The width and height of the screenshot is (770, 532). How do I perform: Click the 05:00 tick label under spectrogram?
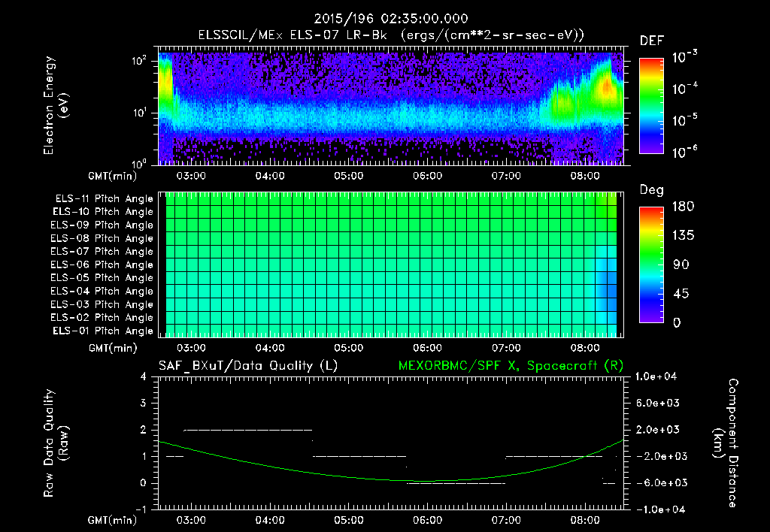pyautogui.click(x=349, y=176)
